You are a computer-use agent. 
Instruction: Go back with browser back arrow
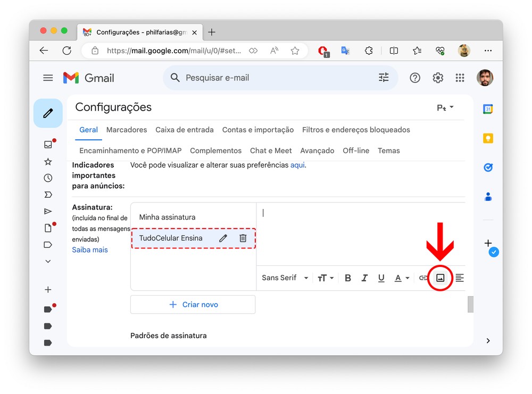pyautogui.click(x=44, y=51)
